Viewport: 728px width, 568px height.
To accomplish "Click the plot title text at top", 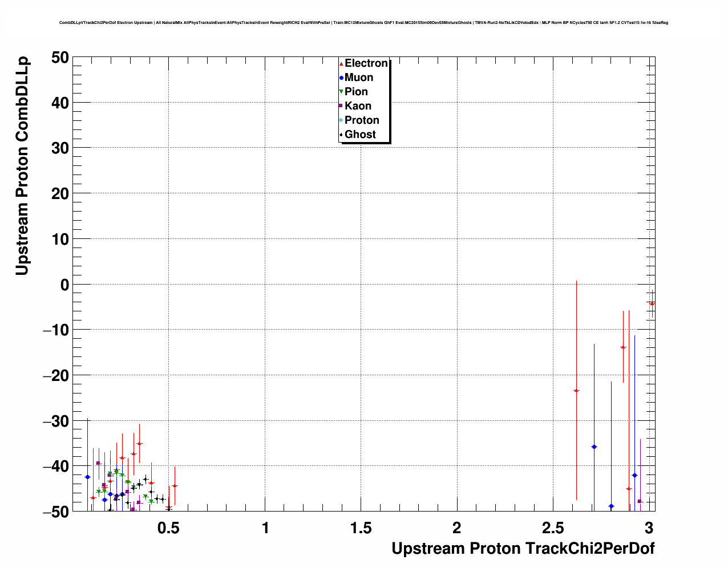I will point(363,23).
